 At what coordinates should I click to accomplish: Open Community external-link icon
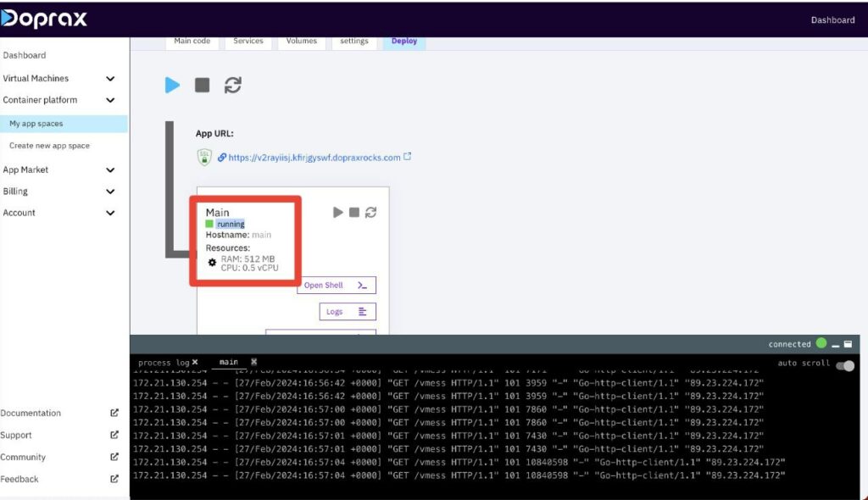(114, 457)
